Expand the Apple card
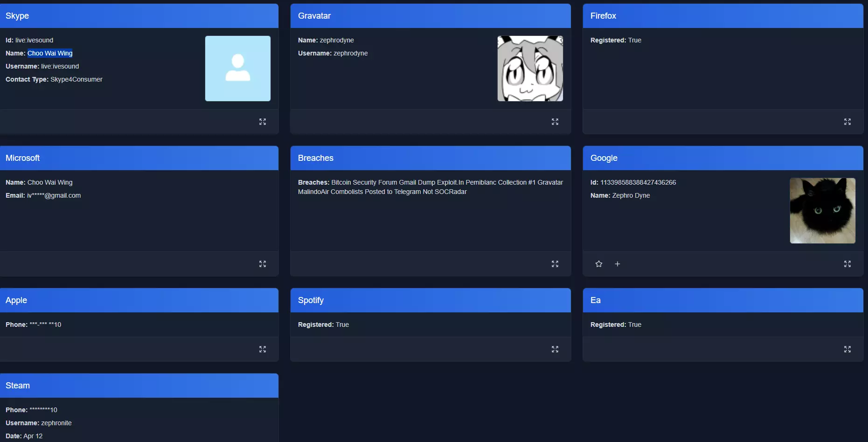The height and width of the screenshot is (442, 868). point(263,349)
